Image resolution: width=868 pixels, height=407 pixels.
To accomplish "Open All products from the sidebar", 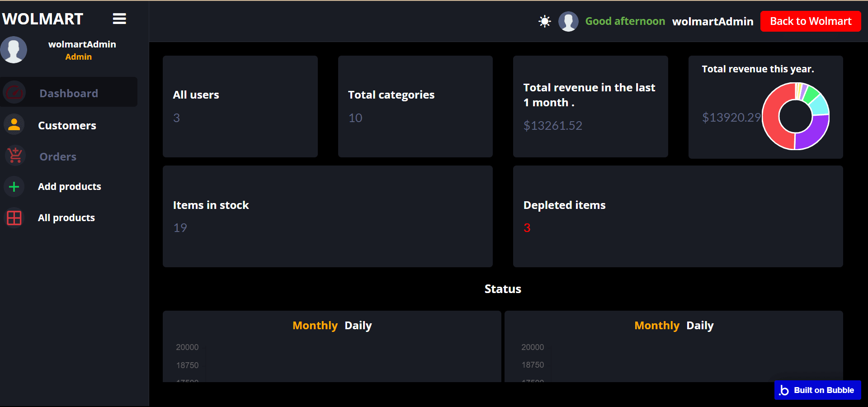I will (x=66, y=218).
